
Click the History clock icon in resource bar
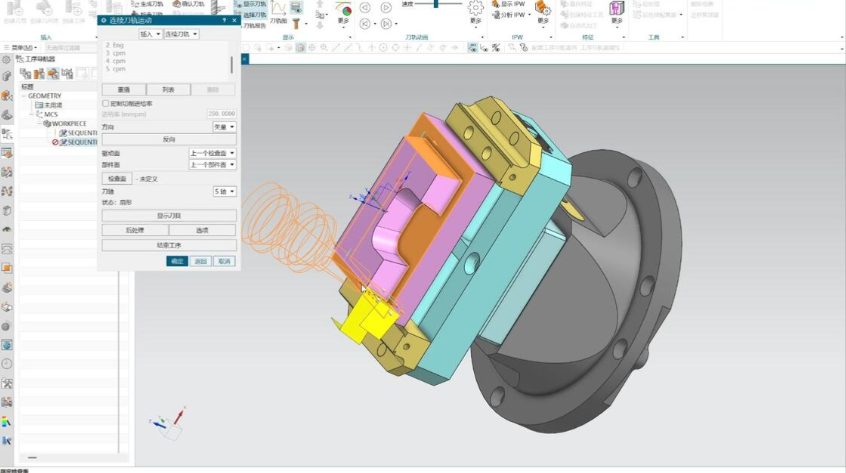click(6, 364)
